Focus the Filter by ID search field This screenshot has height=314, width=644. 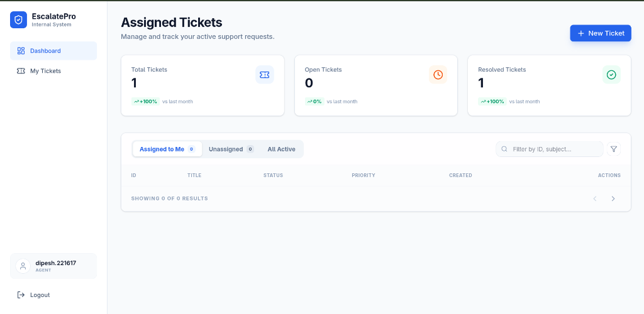point(553,149)
